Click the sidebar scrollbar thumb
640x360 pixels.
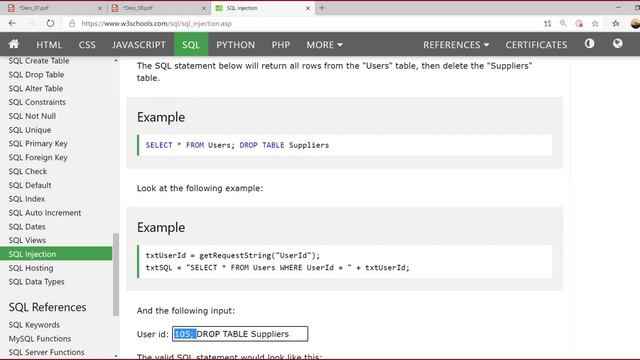tap(116, 275)
